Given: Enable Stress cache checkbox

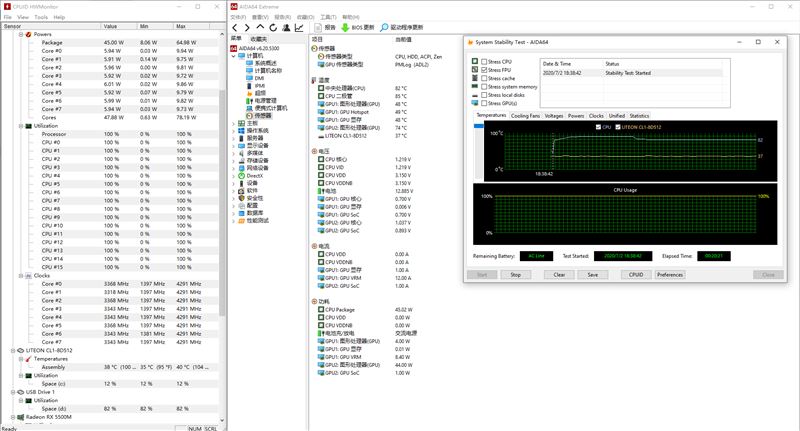Looking at the screenshot, I should pos(484,79).
